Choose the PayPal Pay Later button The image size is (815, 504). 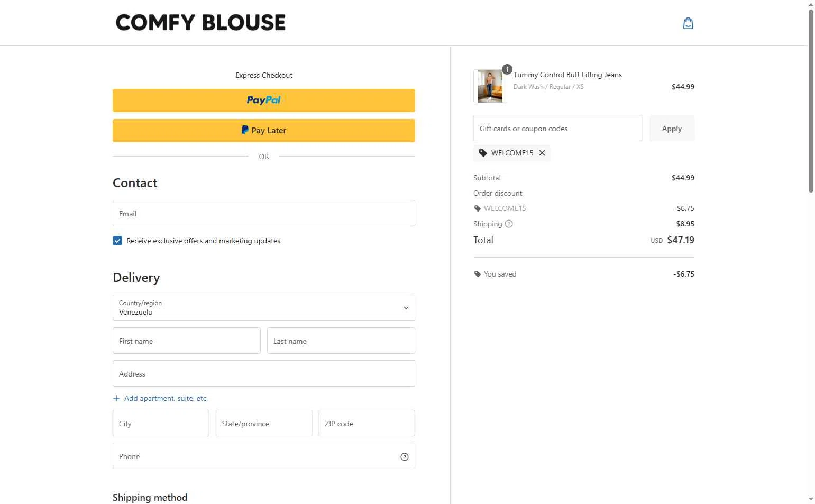[x=264, y=131]
